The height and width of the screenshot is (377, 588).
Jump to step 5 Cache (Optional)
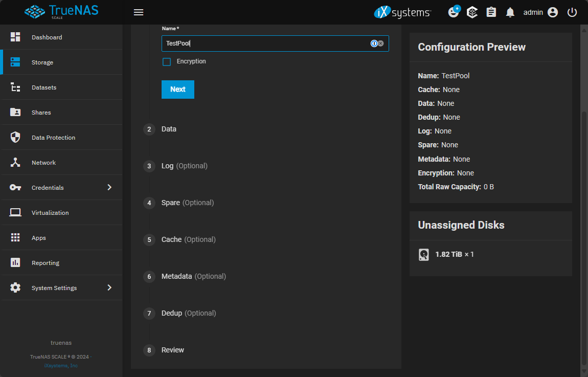coord(179,239)
